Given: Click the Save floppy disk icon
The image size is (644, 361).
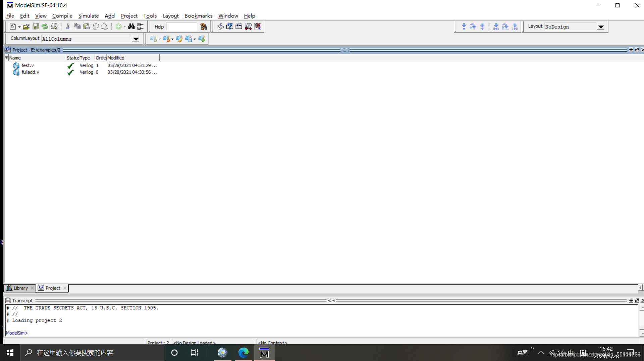Looking at the screenshot, I should pyautogui.click(x=36, y=27).
